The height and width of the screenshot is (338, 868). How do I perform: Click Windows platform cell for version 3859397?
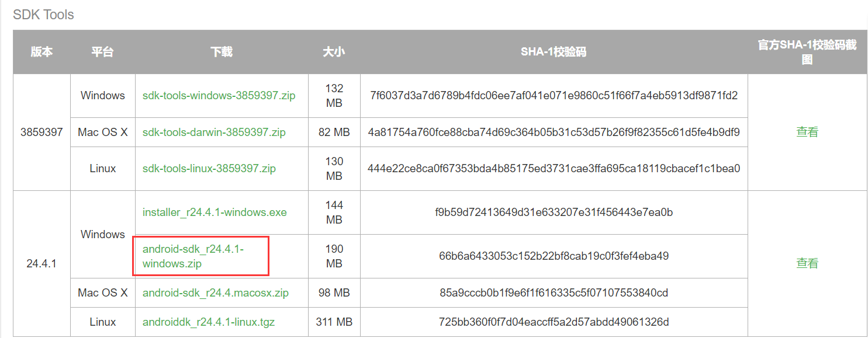click(103, 96)
